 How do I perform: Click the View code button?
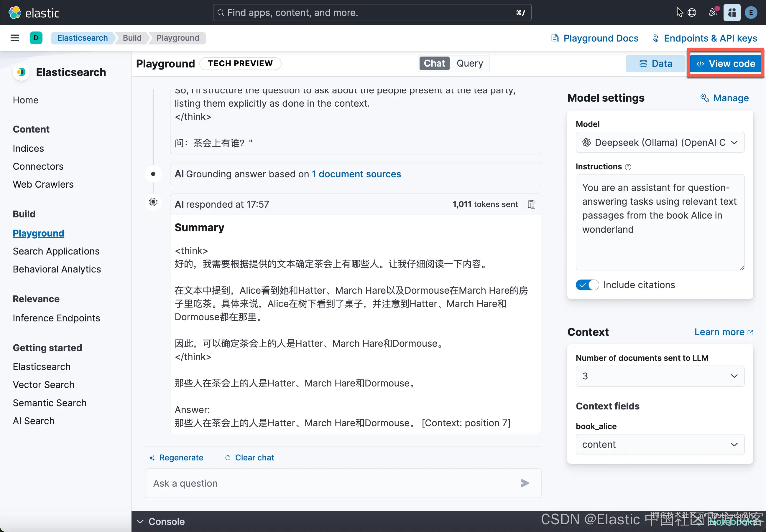(725, 63)
